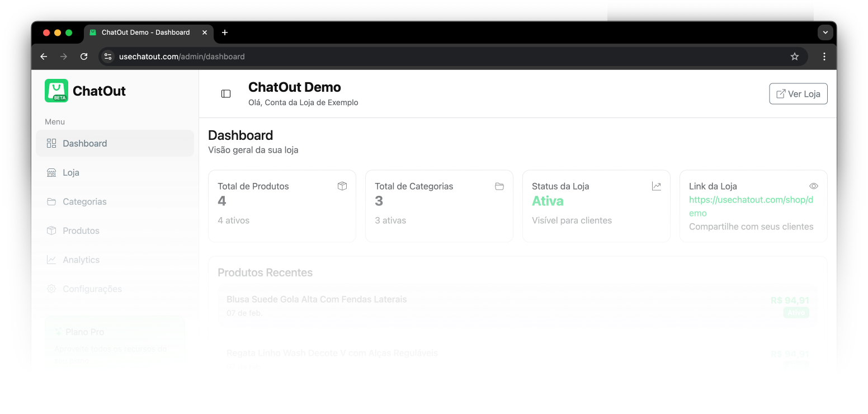Toggle the sidebar collapse icon
Image resolution: width=868 pixels, height=414 pixels.
point(226,93)
